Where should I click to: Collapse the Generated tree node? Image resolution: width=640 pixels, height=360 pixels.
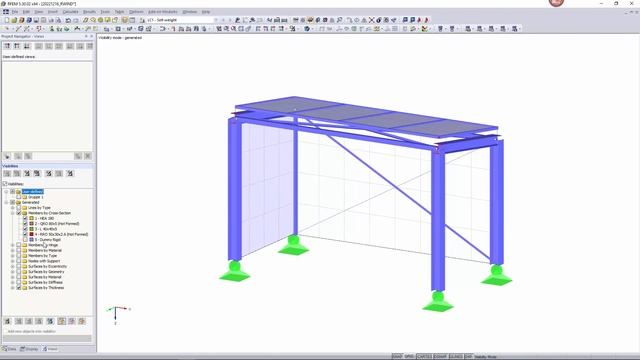pos(7,202)
